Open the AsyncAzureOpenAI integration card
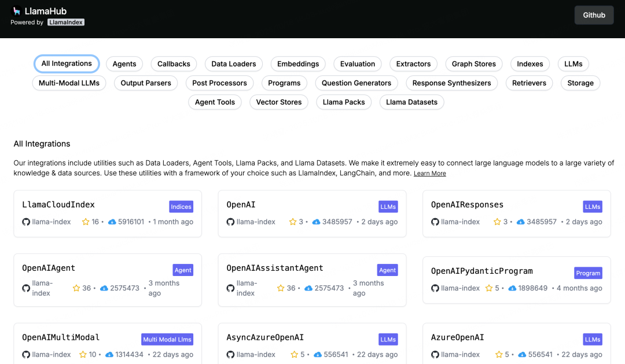Screen dimensions: 625x364 (x=312, y=344)
